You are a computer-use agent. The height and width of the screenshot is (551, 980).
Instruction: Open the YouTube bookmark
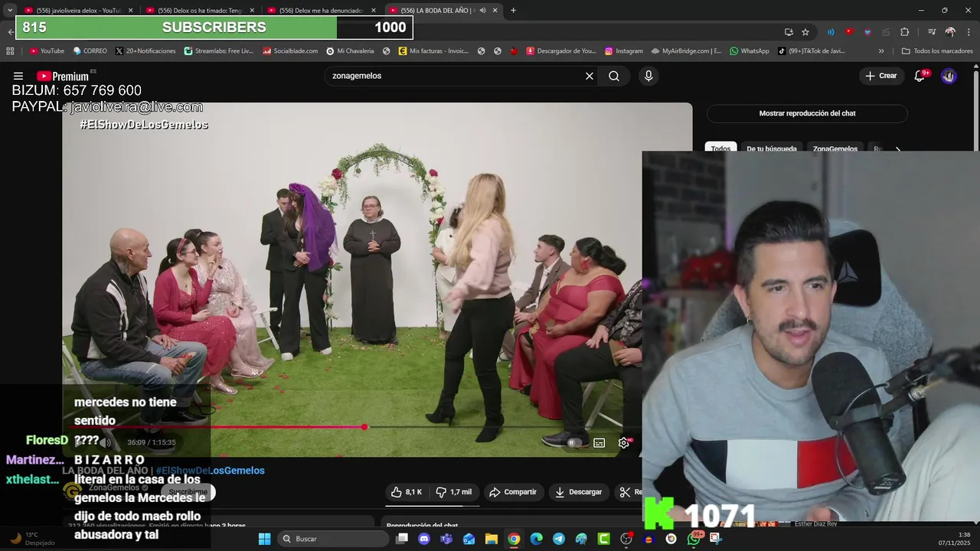tap(47, 51)
